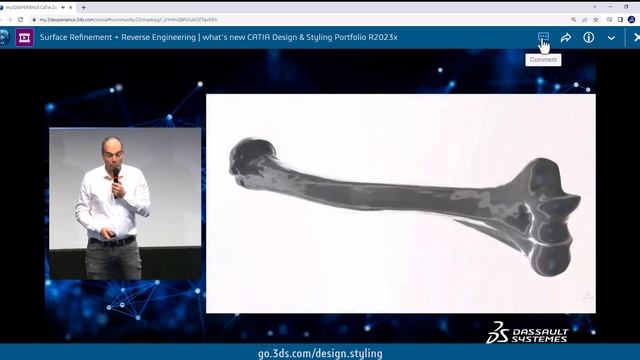Expand the tab search chevron

594,7
